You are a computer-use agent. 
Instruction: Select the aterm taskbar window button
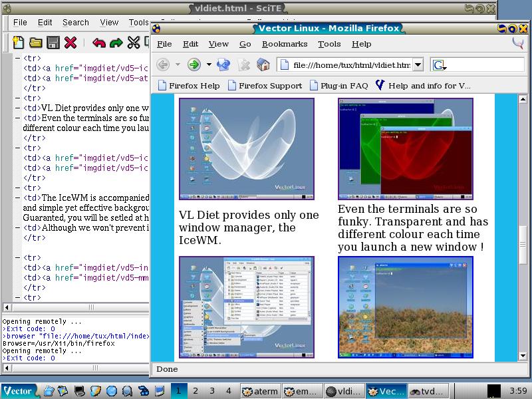(260, 391)
